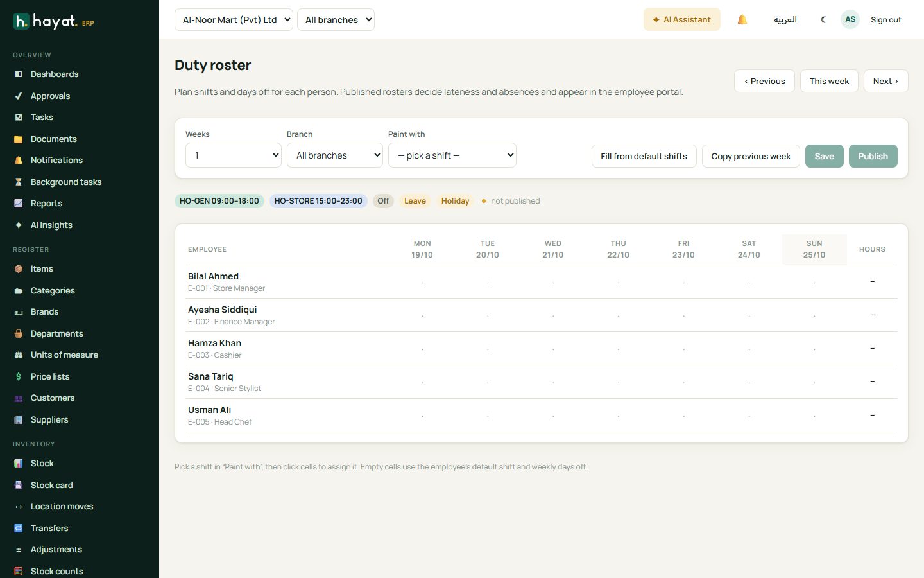This screenshot has width=924, height=578.
Task: Open the company selector dropdown
Action: [x=234, y=20]
